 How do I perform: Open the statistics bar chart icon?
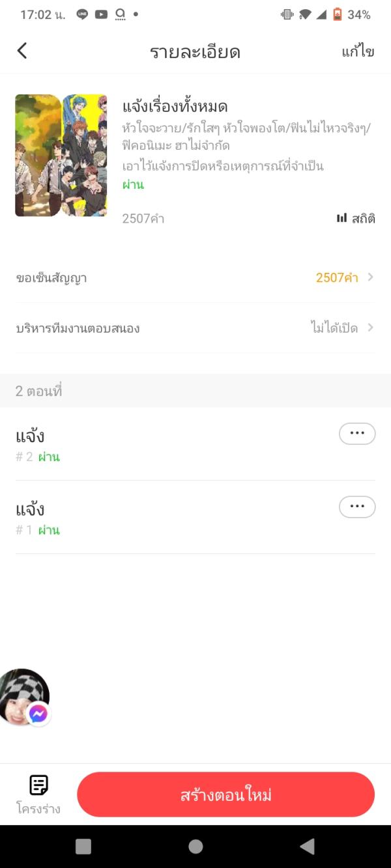point(341,218)
